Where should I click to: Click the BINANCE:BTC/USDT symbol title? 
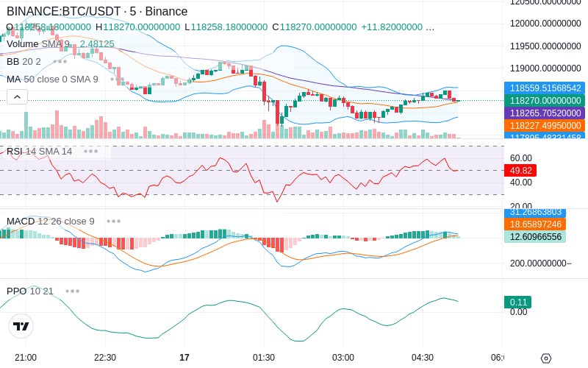pos(97,11)
